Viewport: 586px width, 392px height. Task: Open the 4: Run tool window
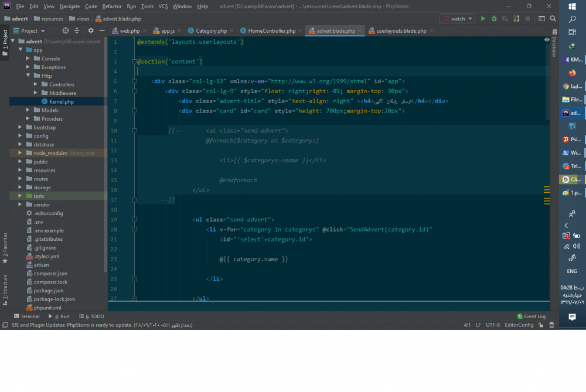59,316
